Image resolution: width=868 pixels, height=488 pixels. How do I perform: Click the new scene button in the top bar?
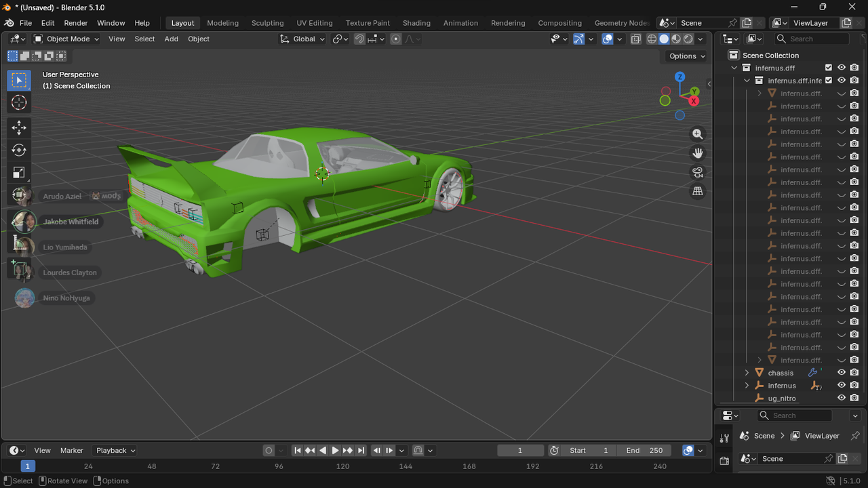747,23
